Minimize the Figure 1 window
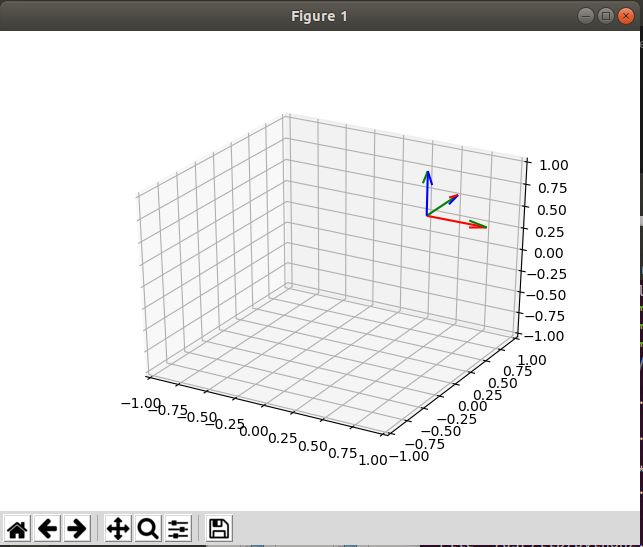The image size is (643, 547). [586, 16]
